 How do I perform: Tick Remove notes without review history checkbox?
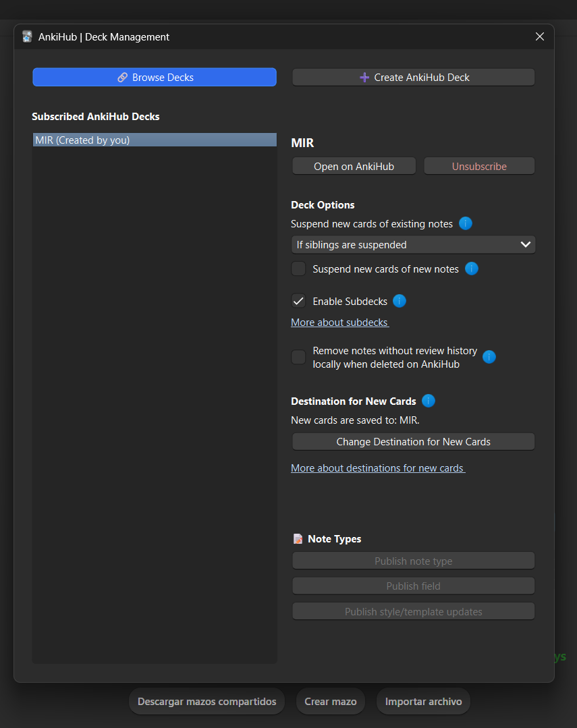tap(298, 357)
